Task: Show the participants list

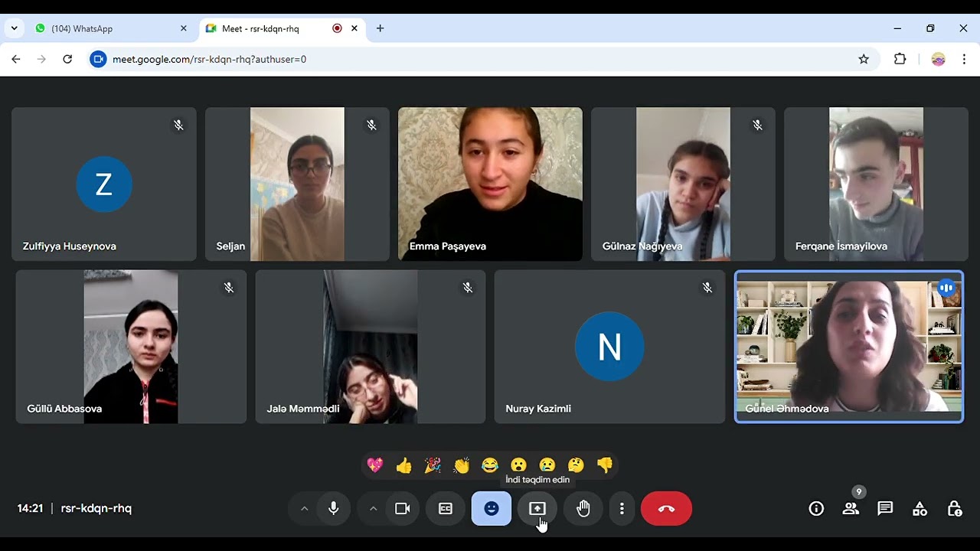Action: click(851, 508)
